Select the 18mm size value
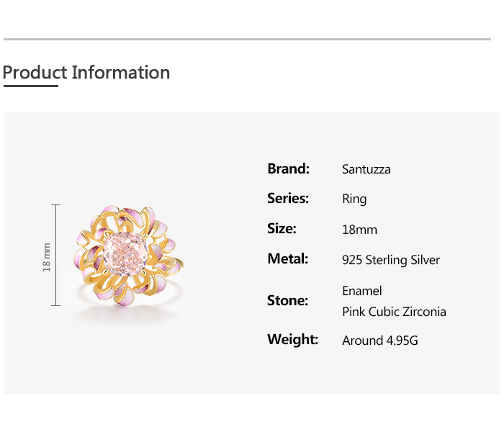 [359, 230]
